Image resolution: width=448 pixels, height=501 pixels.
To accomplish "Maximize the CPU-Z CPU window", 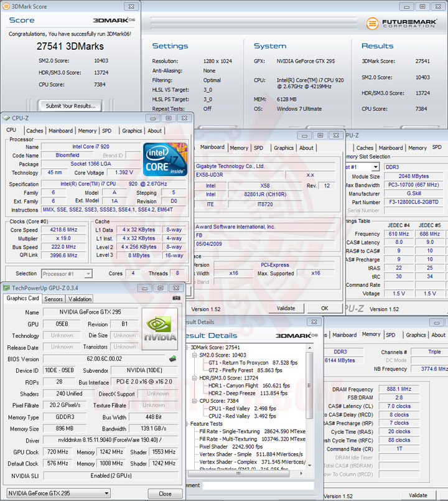I will pyautogui.click(x=169, y=118).
